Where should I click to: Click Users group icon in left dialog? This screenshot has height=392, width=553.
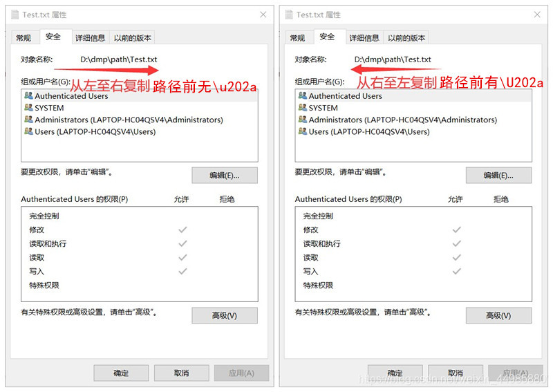pos(28,131)
